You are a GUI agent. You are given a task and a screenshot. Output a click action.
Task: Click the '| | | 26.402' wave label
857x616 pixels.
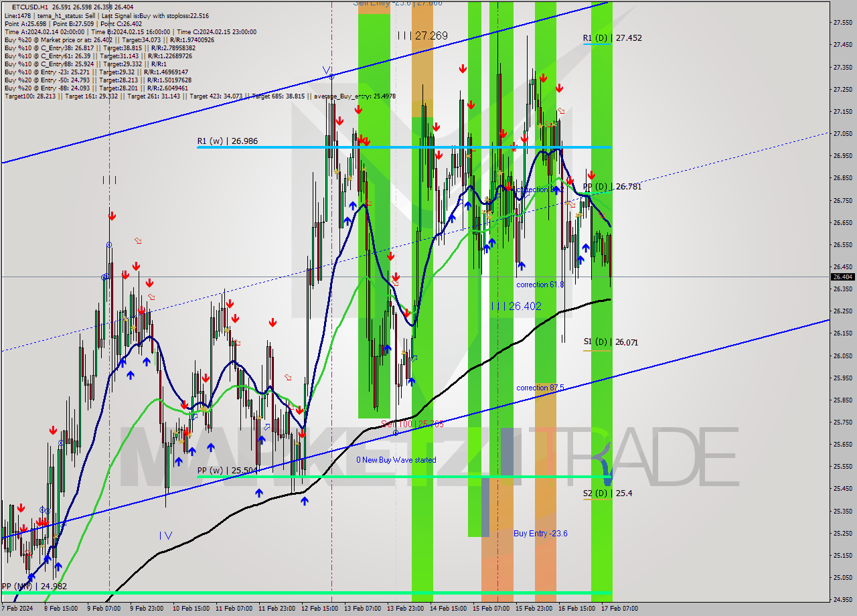(516, 306)
